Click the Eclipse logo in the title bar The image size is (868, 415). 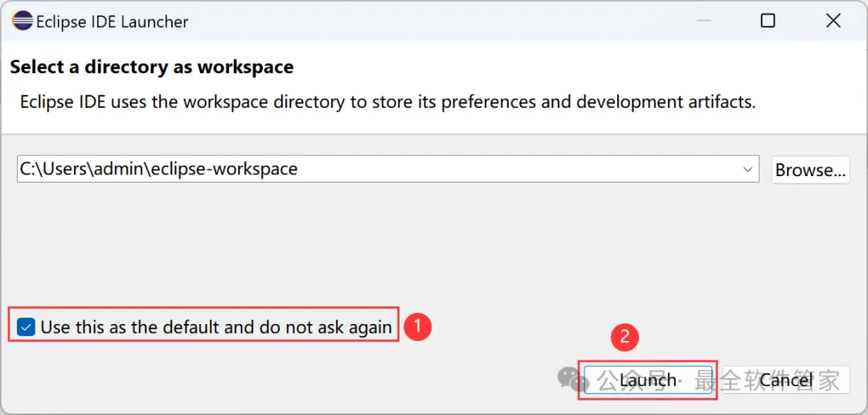(x=23, y=21)
